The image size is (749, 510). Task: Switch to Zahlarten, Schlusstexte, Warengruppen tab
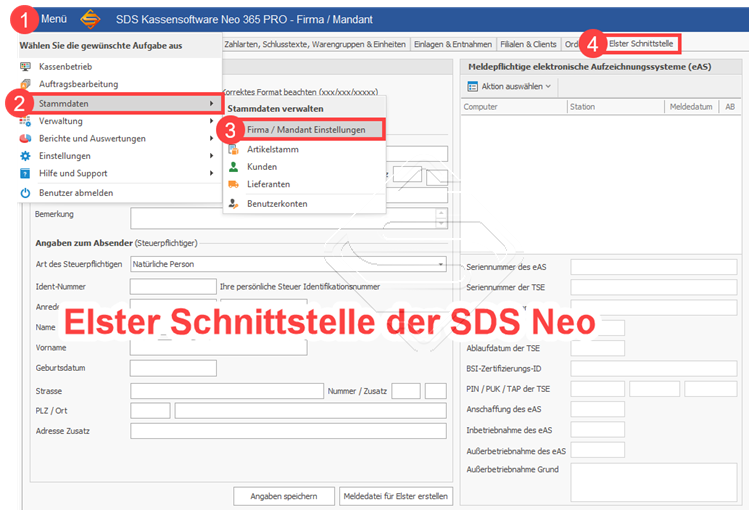pyautogui.click(x=315, y=44)
